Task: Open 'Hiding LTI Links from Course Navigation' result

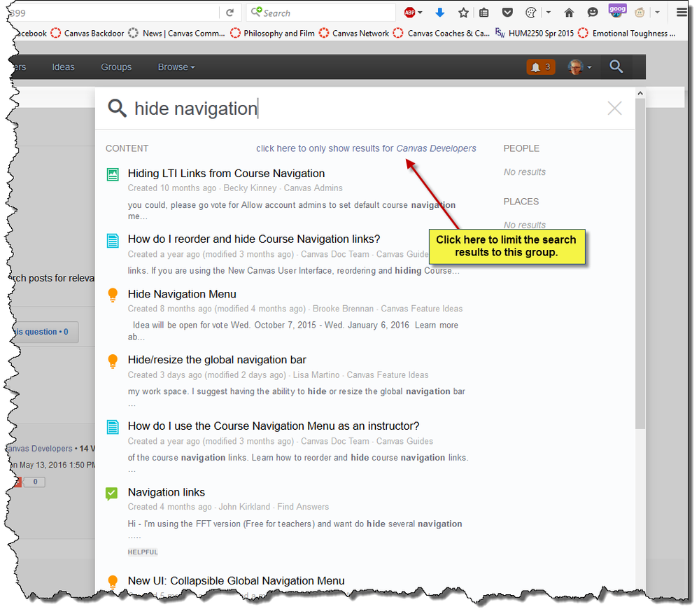Action: 226,174
